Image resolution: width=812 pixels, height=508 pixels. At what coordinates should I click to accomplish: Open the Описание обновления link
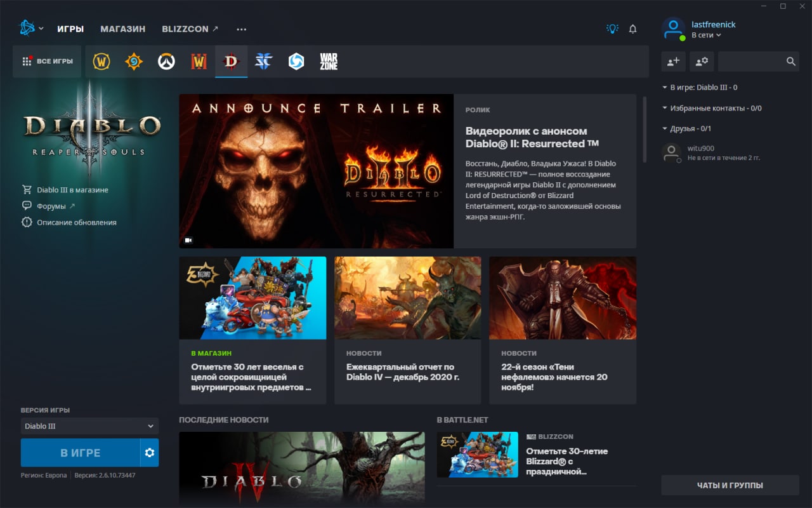[77, 222]
